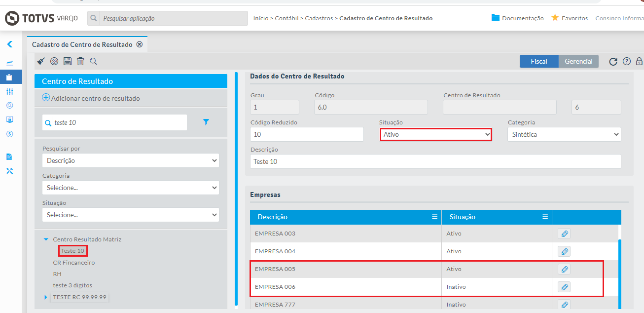Viewport: 644px width, 313px height.
Task: Open the Situação column menu icon
Action: click(545, 217)
